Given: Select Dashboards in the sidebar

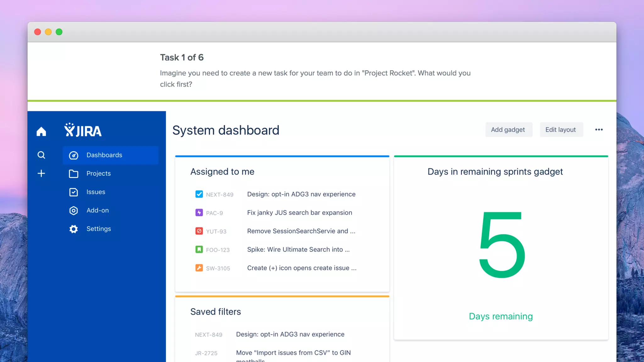Looking at the screenshot, I should [104, 155].
